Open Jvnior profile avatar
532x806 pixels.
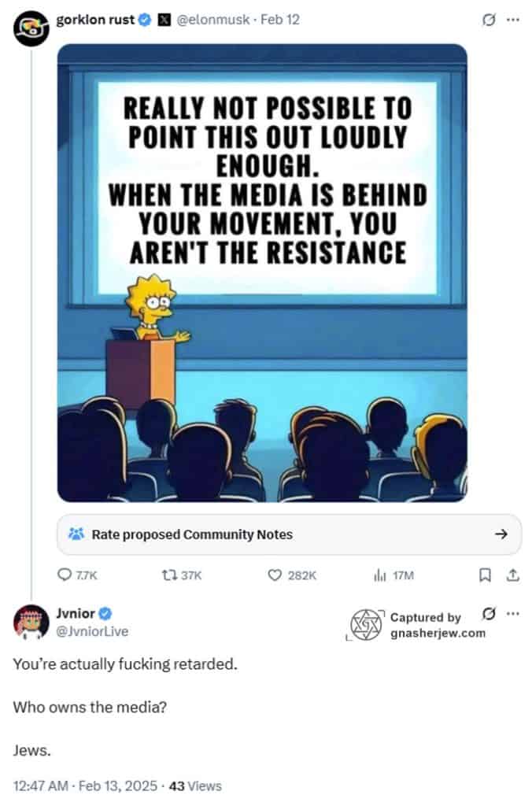click(31, 623)
